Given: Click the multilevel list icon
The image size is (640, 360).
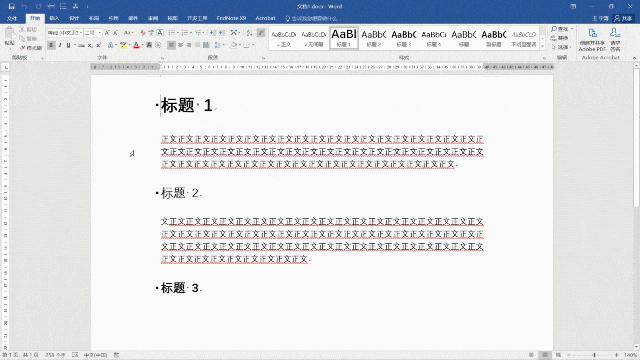Looking at the screenshot, I should [198, 33].
